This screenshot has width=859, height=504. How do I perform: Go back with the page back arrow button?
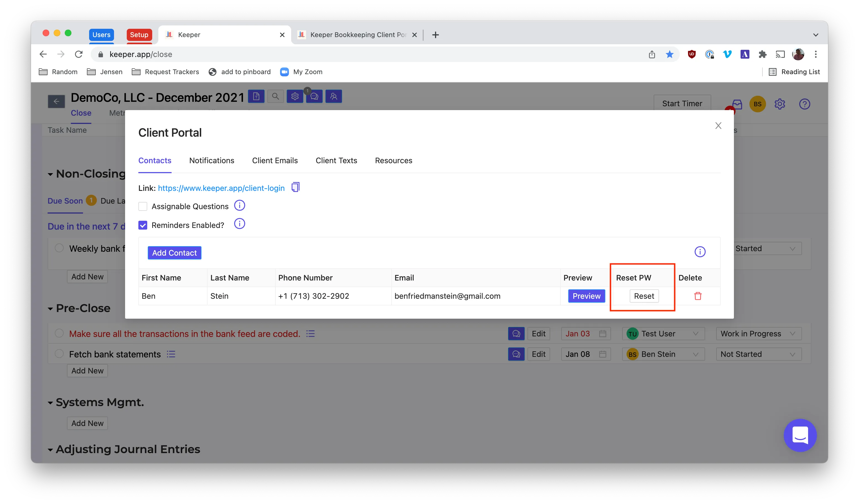click(56, 101)
